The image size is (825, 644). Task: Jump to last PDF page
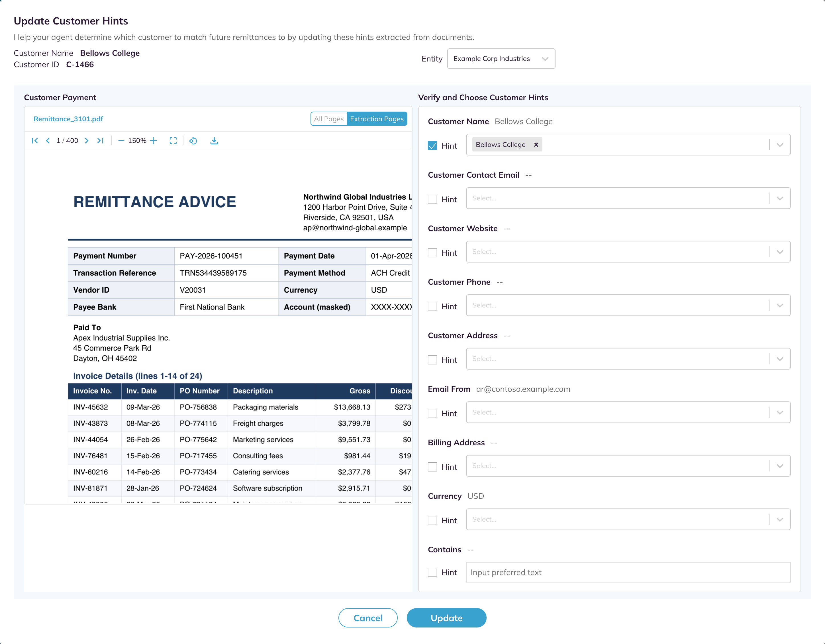tap(100, 141)
